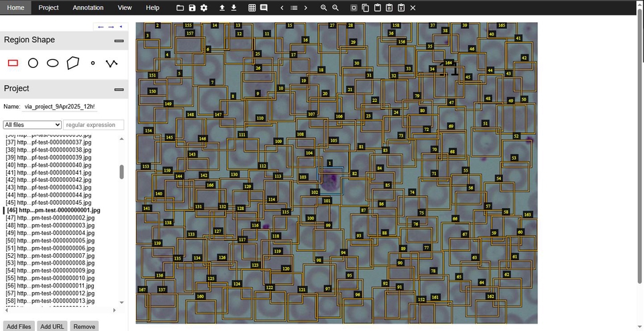
Task: Click file list scroll up arrow
Action: (x=121, y=139)
